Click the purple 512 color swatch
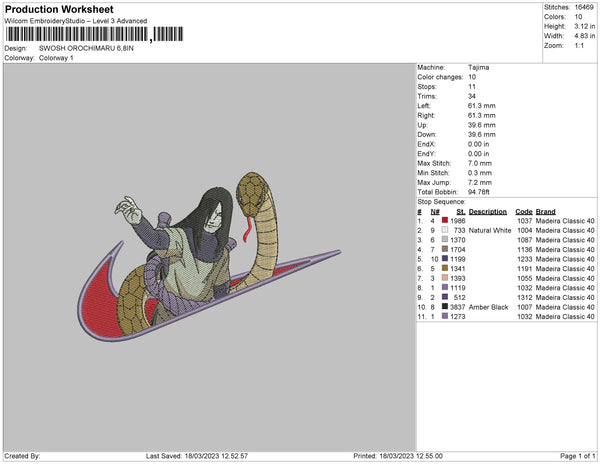This screenshot has width=600, height=464. click(445, 297)
